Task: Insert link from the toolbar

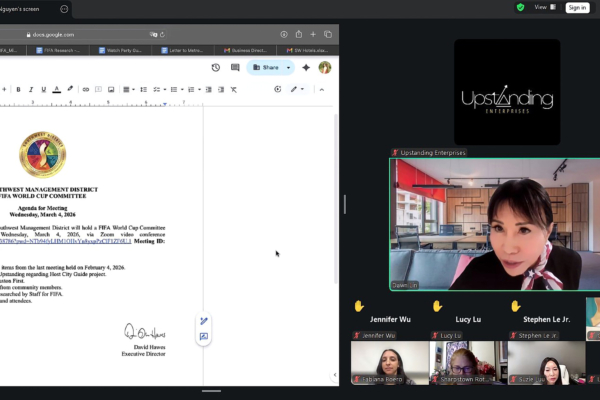Action: (x=87, y=89)
